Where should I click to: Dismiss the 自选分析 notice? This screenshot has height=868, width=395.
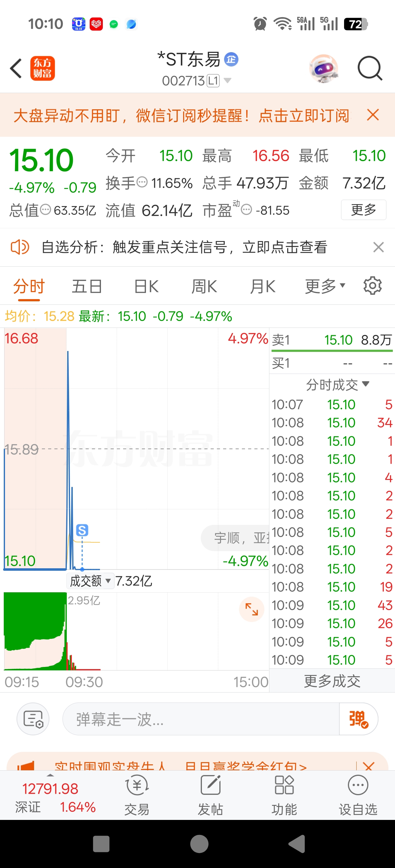click(x=378, y=247)
